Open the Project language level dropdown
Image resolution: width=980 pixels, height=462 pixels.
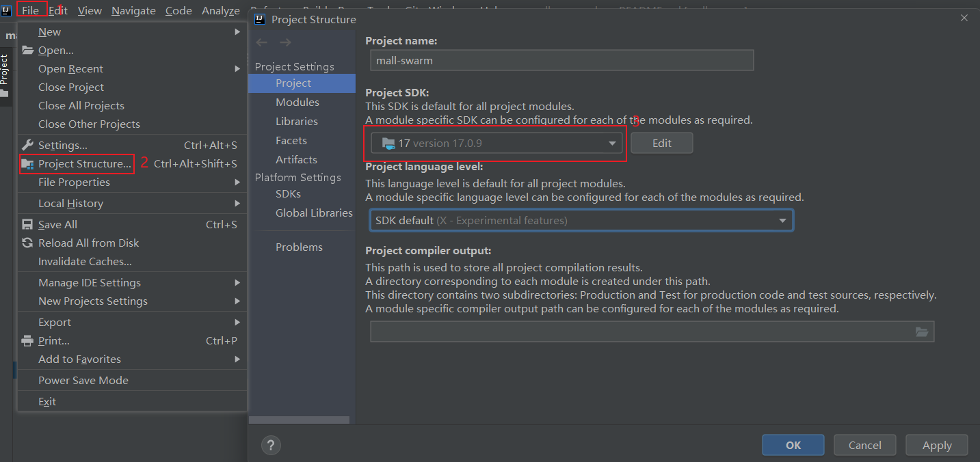581,220
